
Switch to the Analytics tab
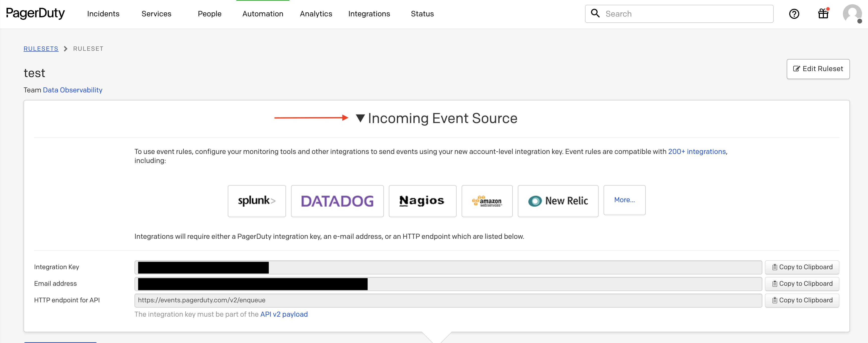pyautogui.click(x=316, y=14)
